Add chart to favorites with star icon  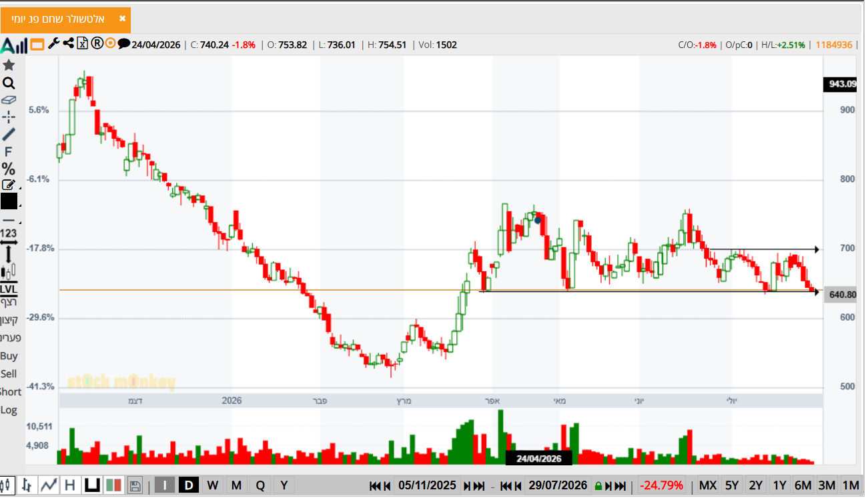pyautogui.click(x=9, y=65)
